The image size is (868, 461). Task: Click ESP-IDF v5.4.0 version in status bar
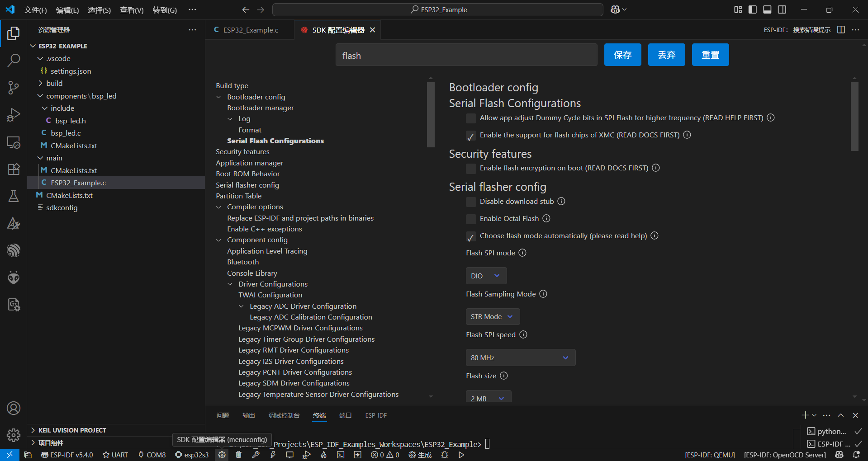(x=67, y=455)
